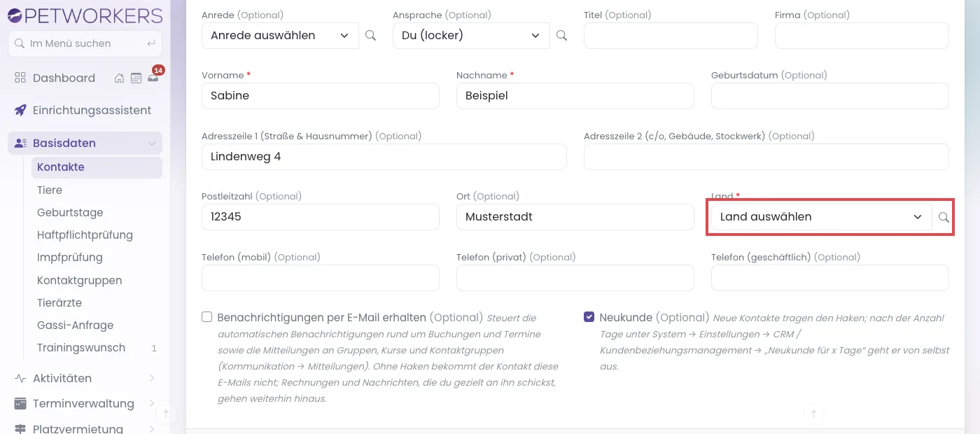
Task: Expand the Platzvermietung menu section
Action: [x=85, y=428]
